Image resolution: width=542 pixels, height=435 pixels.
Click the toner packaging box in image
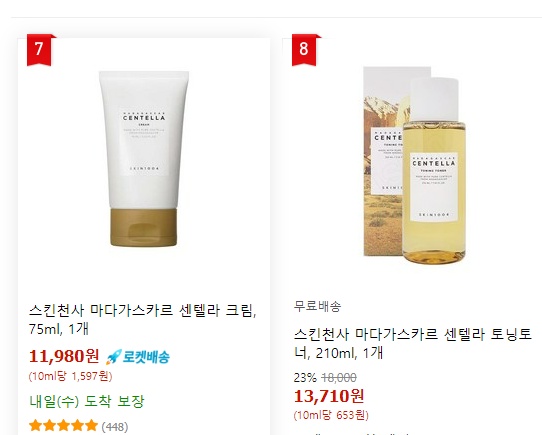(384, 161)
